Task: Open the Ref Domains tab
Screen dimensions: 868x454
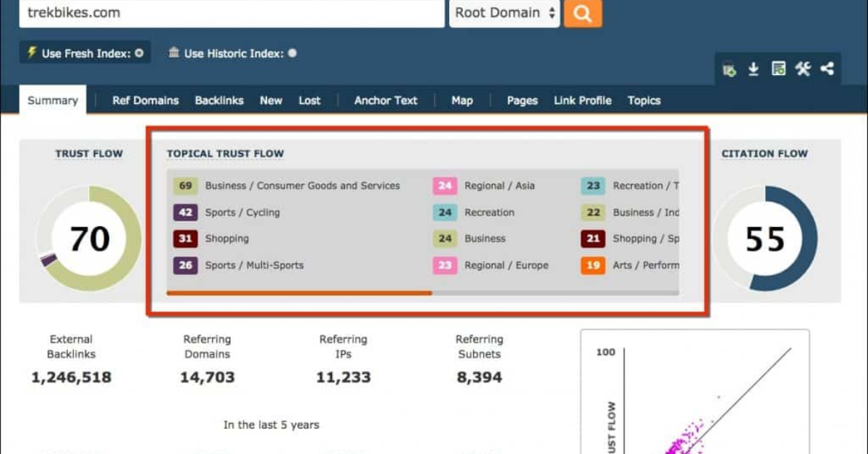Action: [145, 100]
